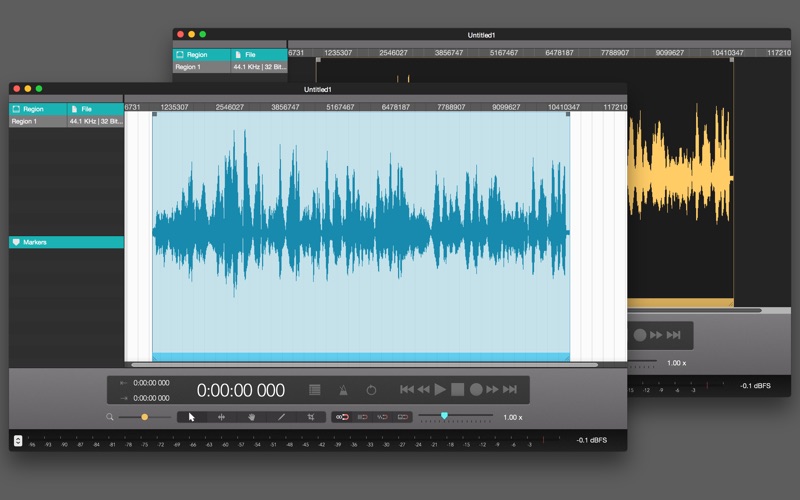Fast forward in the back window
Image resolution: width=800 pixels, height=500 pixels.
tap(656, 335)
